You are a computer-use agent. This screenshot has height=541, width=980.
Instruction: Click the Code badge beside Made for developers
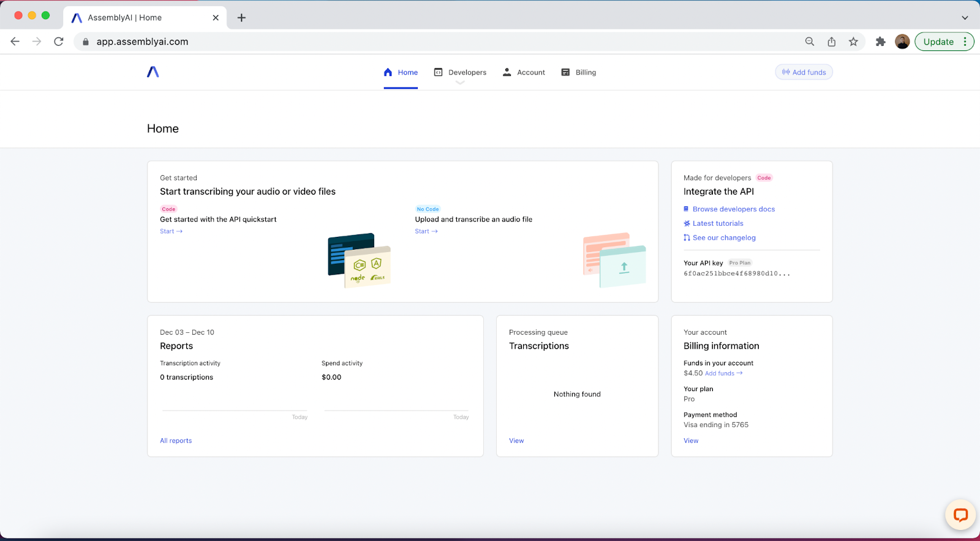(764, 178)
